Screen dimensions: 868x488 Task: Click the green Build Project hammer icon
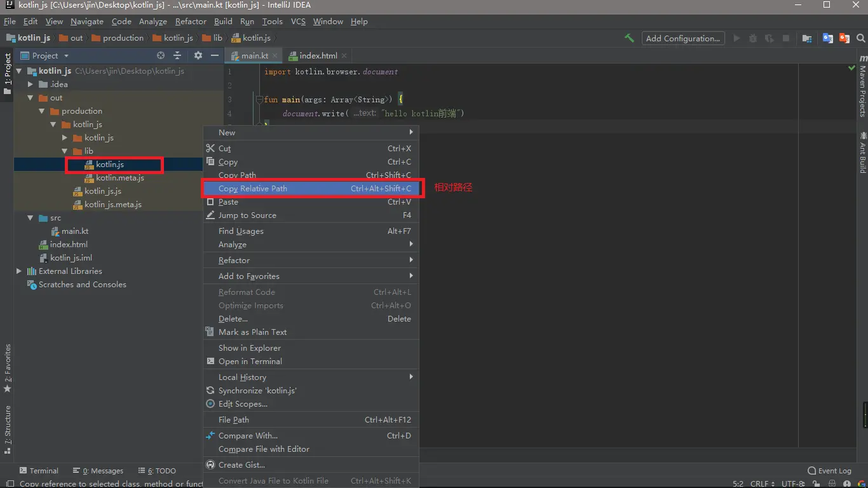coord(629,38)
